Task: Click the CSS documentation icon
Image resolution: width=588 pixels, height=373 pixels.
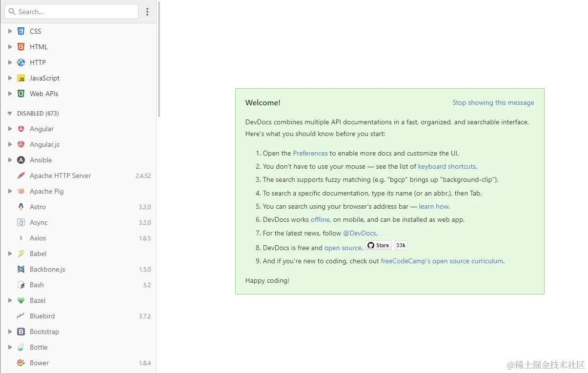Action: click(21, 31)
